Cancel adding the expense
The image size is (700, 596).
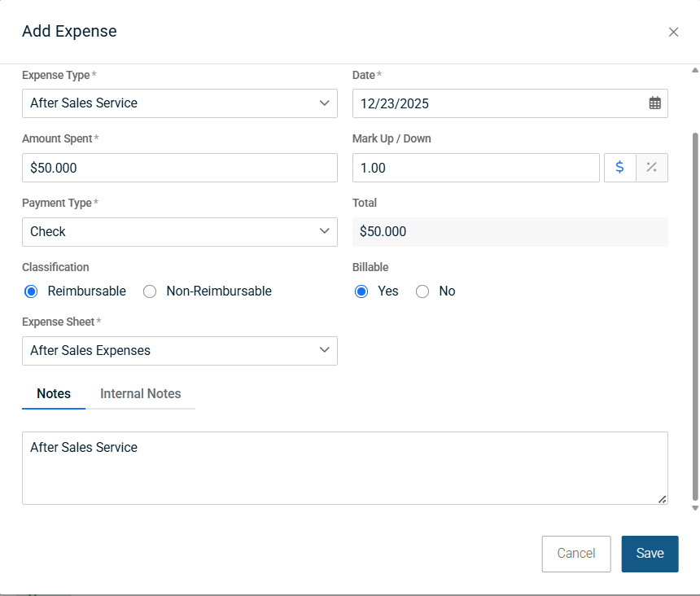click(x=575, y=554)
